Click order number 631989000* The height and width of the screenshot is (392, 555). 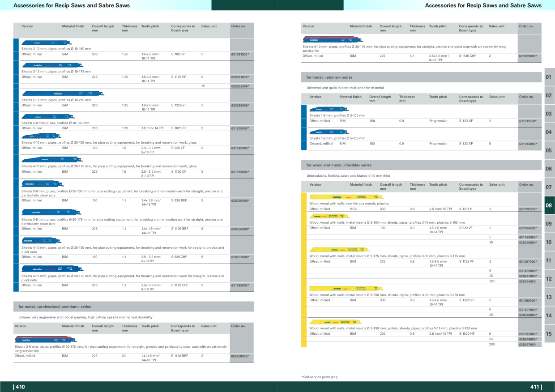[240, 285]
